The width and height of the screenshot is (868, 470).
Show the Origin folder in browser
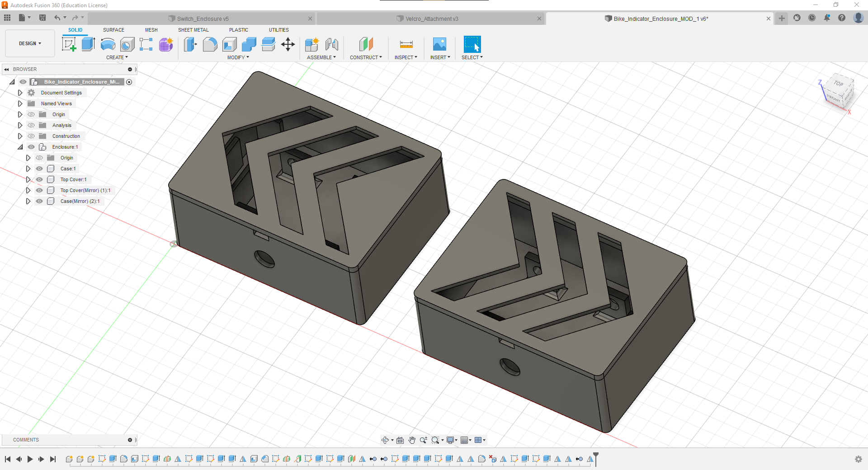pyautogui.click(x=31, y=114)
